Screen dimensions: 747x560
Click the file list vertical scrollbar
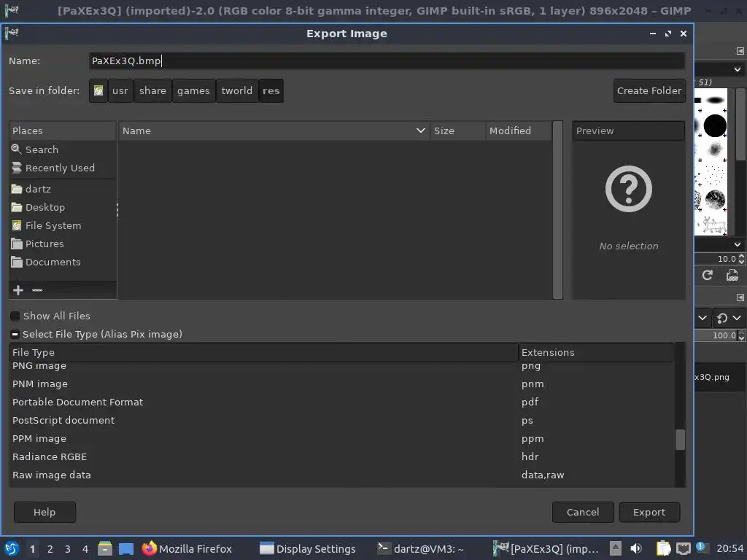click(557, 210)
